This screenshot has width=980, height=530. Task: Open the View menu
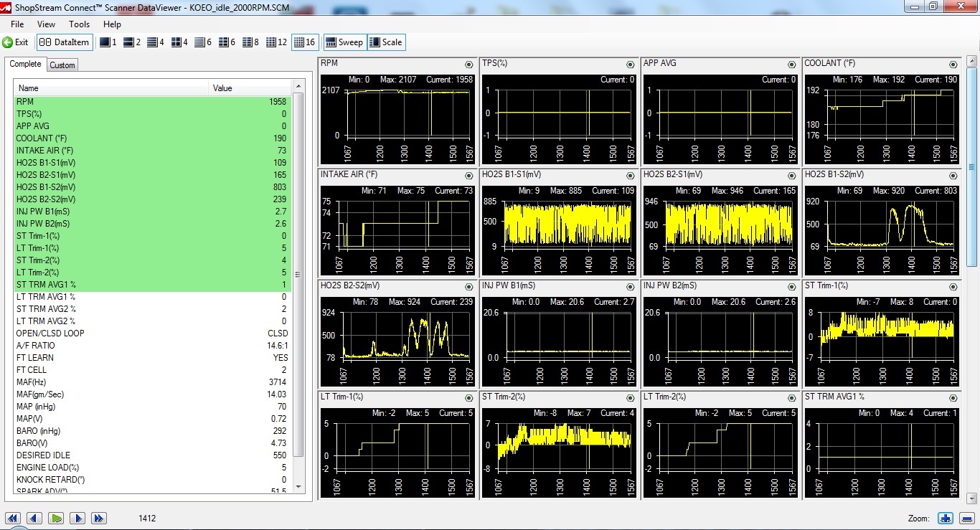click(x=46, y=24)
